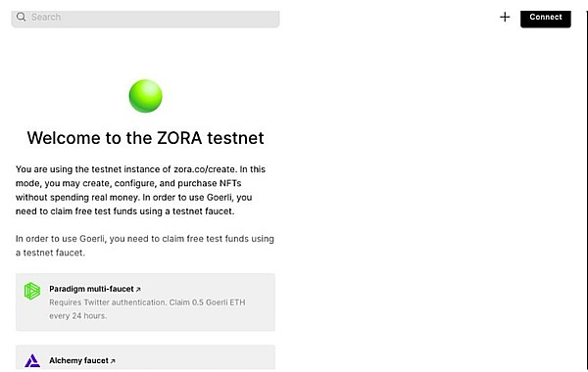Click the green Paradigm logo icon

[x=32, y=291]
